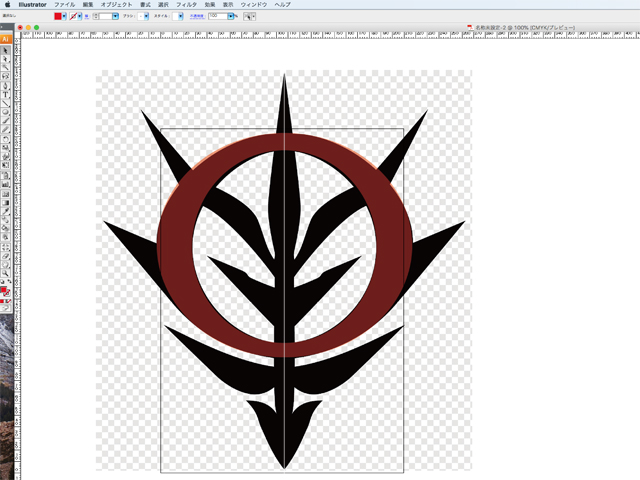Open the opacity percentage dropdown arrow

231,16
